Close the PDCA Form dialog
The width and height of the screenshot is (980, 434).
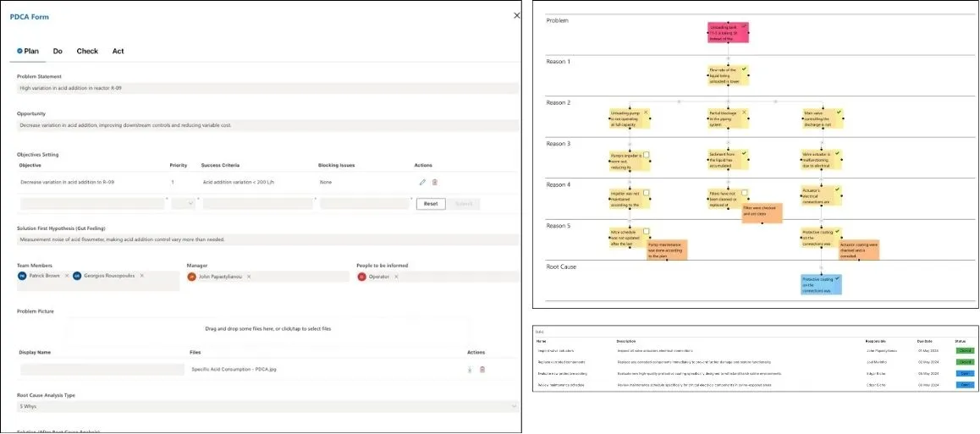516,15
